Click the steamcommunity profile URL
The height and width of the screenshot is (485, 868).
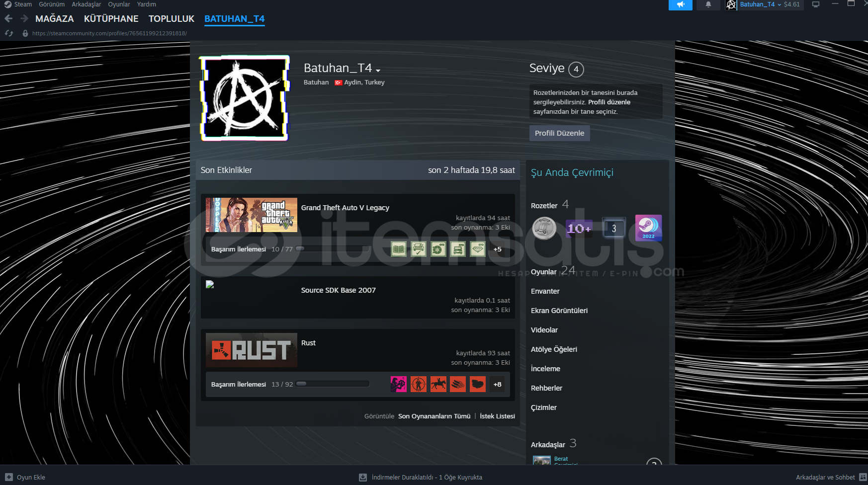click(110, 33)
